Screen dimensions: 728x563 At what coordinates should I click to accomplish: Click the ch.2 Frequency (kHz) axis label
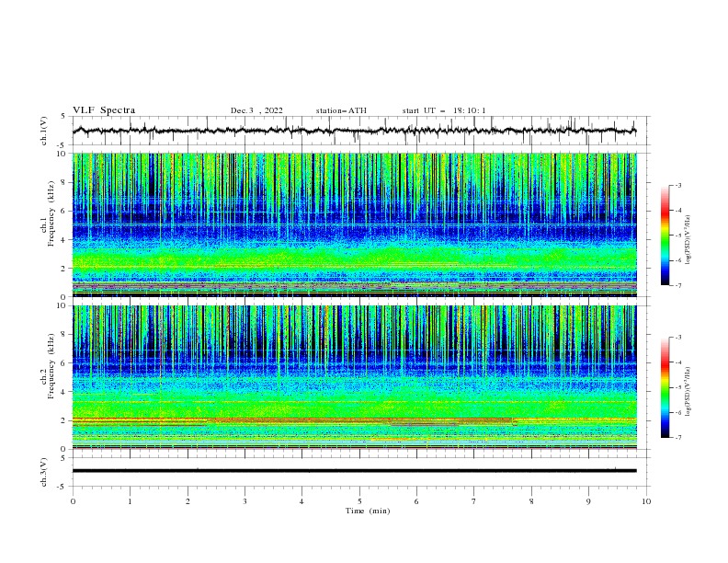tap(47, 366)
